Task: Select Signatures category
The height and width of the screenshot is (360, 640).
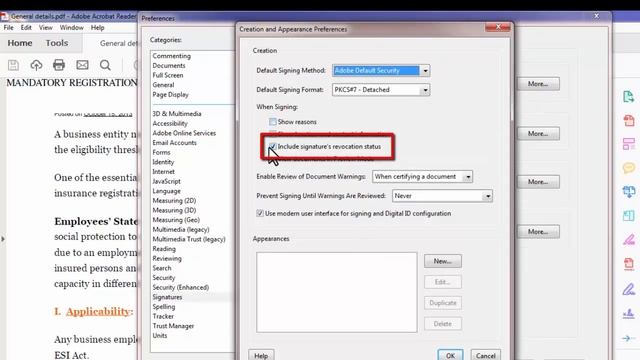Action: (167, 297)
